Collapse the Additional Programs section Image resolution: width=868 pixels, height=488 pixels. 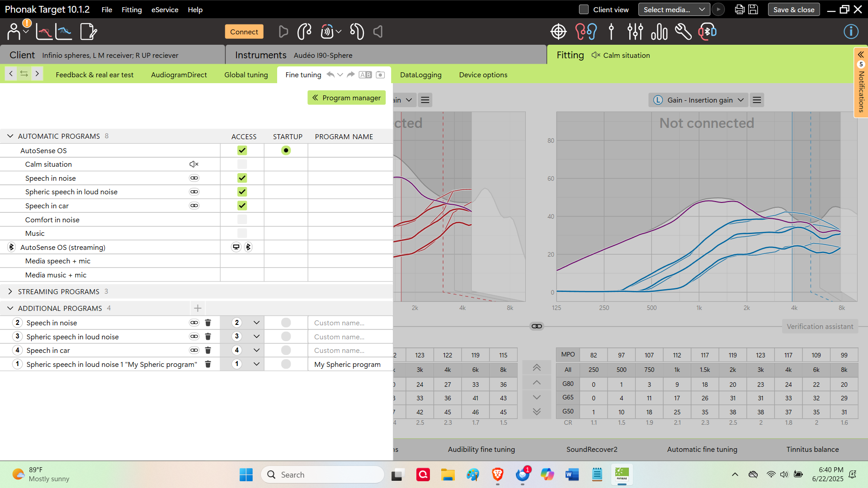(10, 308)
